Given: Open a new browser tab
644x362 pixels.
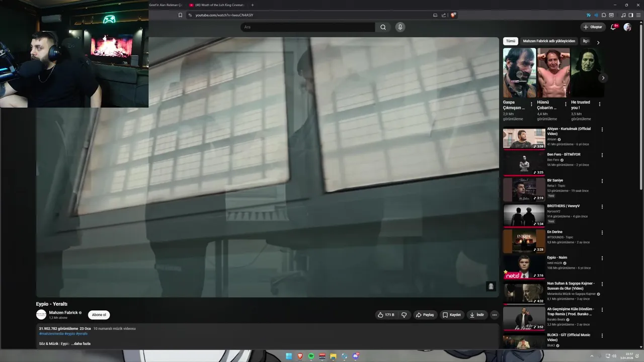Looking at the screenshot, I should [253, 5].
